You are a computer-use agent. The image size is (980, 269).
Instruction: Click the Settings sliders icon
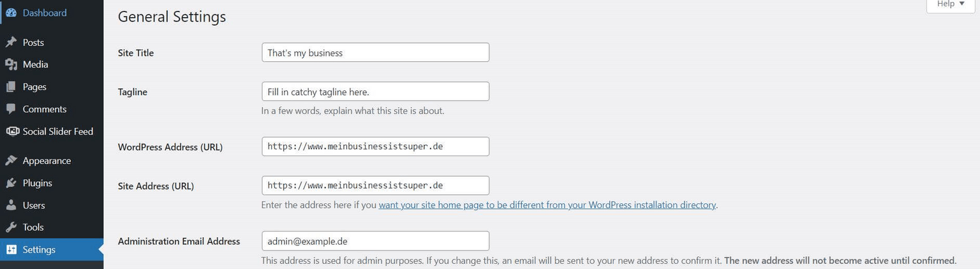(11, 250)
